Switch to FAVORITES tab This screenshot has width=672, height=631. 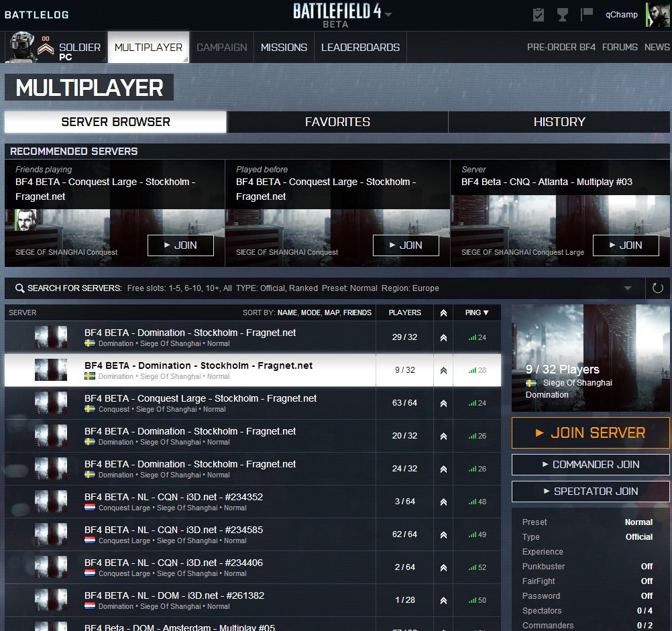click(337, 122)
